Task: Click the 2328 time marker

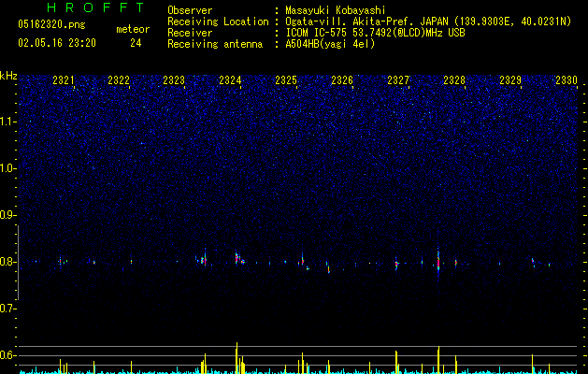Action: [x=454, y=80]
